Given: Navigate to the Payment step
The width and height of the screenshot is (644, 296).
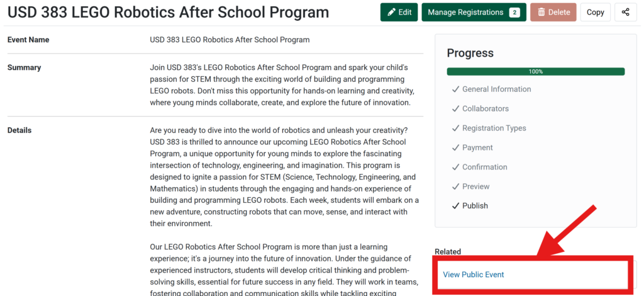Looking at the screenshot, I should coord(477,147).
